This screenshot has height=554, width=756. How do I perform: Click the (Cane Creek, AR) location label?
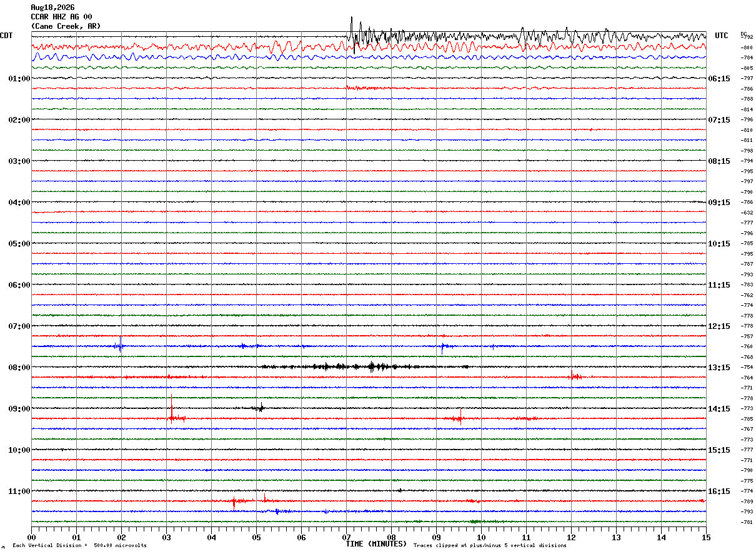point(66,26)
